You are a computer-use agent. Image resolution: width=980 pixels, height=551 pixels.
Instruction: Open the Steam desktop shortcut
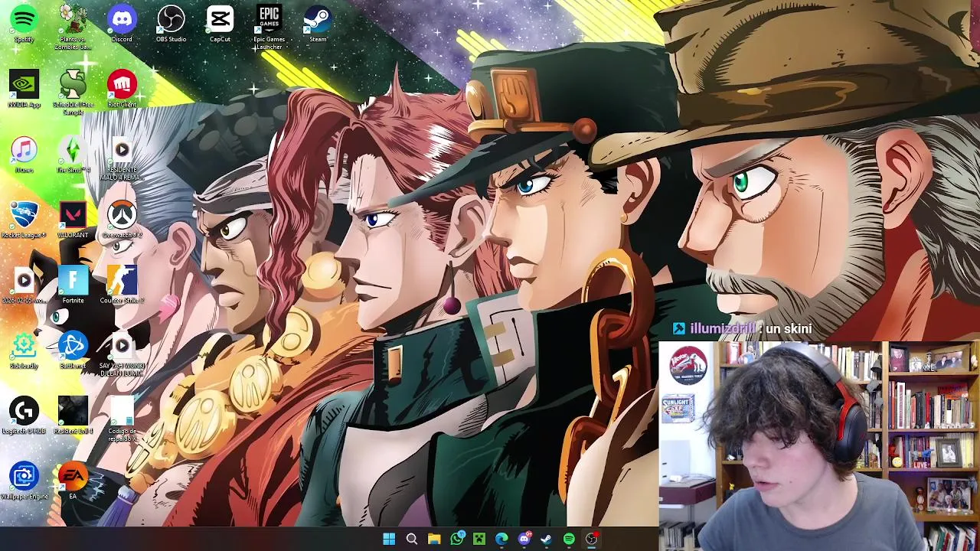(318, 24)
